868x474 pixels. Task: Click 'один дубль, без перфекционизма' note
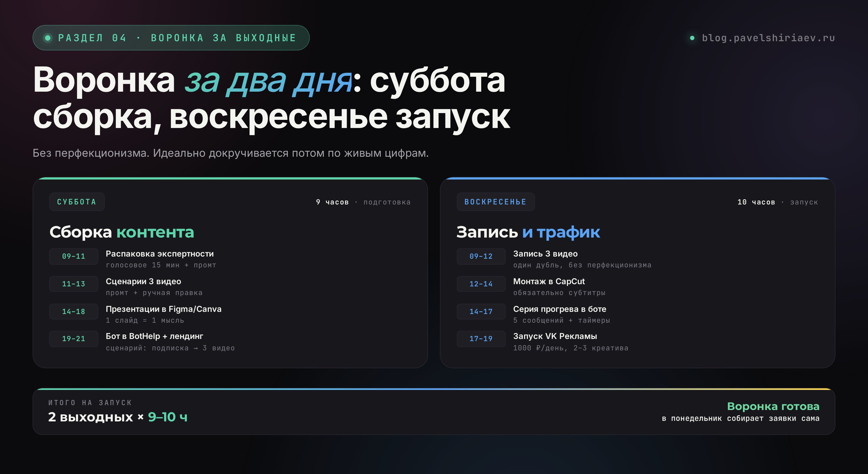coord(582,265)
